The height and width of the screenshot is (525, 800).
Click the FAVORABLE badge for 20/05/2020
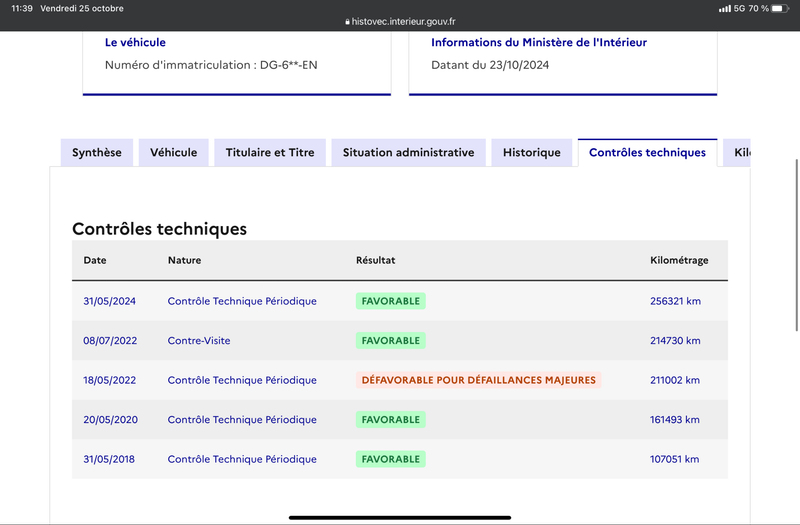391,420
